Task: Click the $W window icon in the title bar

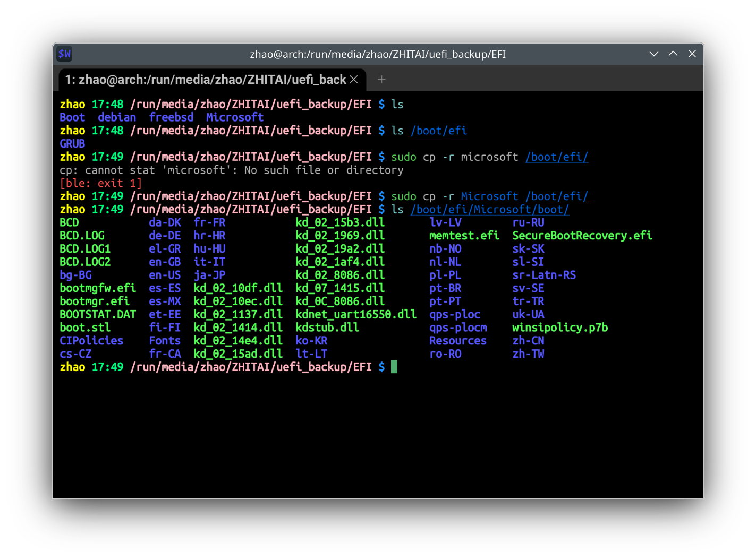Action: pos(64,54)
